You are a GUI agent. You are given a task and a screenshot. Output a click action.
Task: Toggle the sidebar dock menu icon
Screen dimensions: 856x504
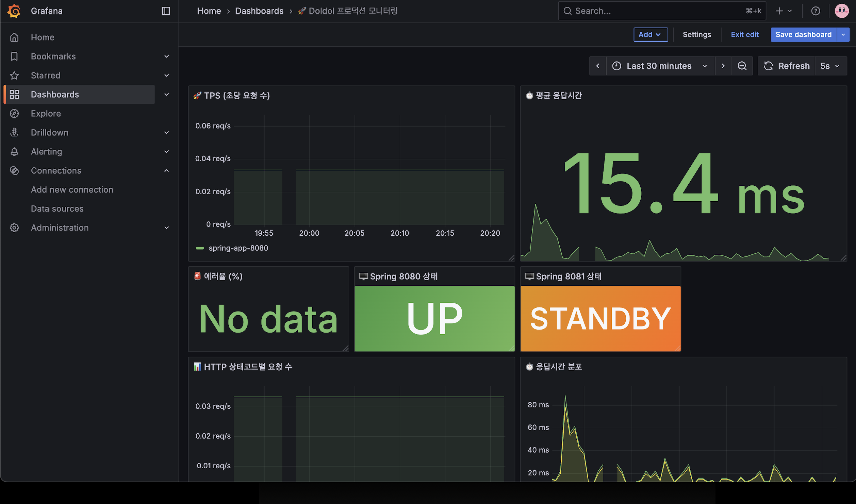[166, 11]
